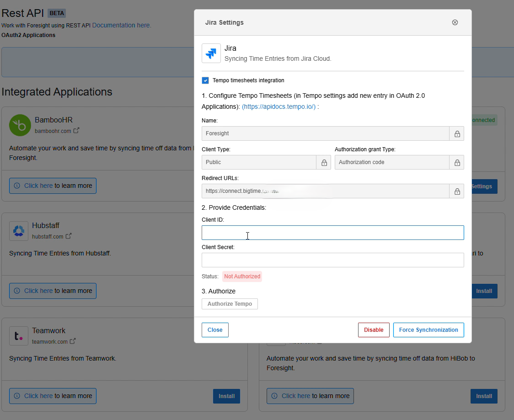Click the Teamwork logo icon
Viewport: 514px width, 420px height.
tap(19, 336)
